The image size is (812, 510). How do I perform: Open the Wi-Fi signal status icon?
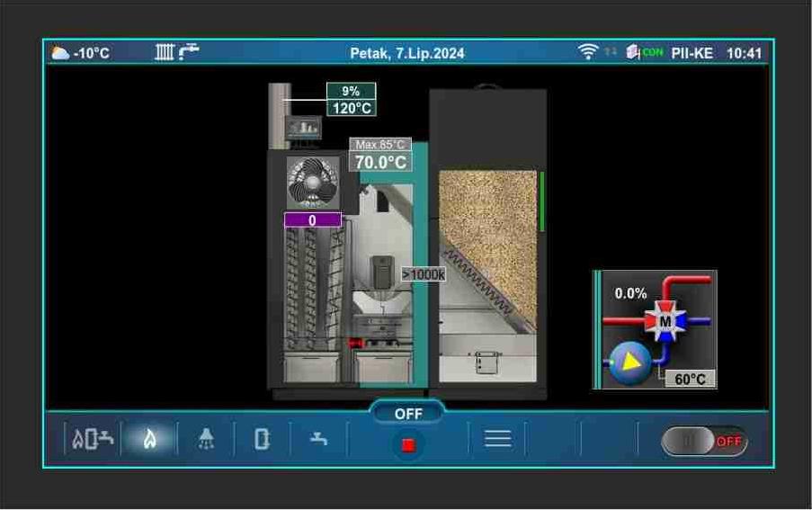(x=588, y=52)
